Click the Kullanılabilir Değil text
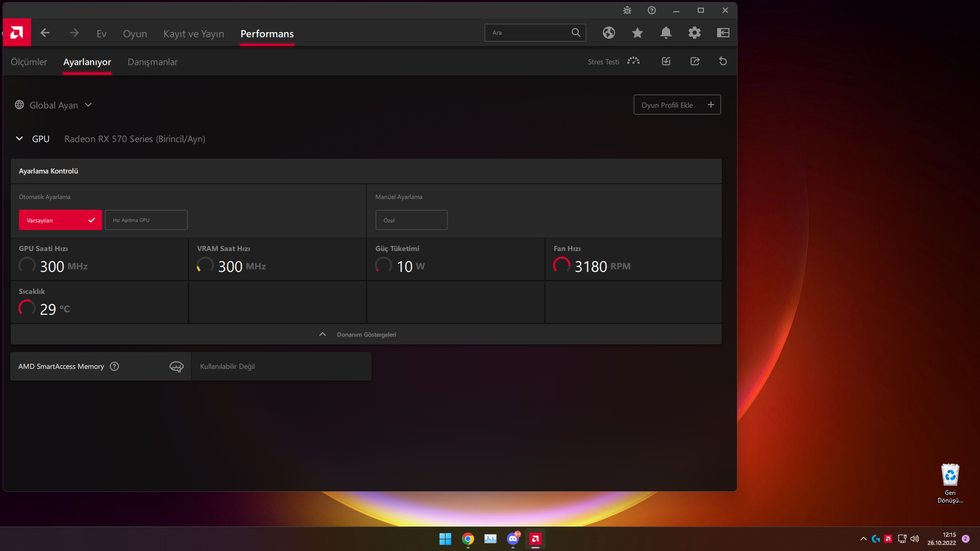Viewport: 980px width, 551px height. (x=227, y=366)
